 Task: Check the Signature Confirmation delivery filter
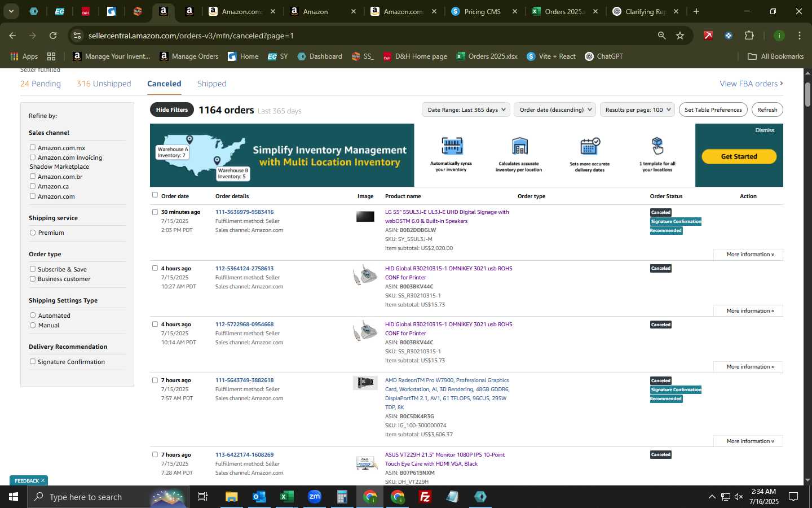[x=33, y=361]
